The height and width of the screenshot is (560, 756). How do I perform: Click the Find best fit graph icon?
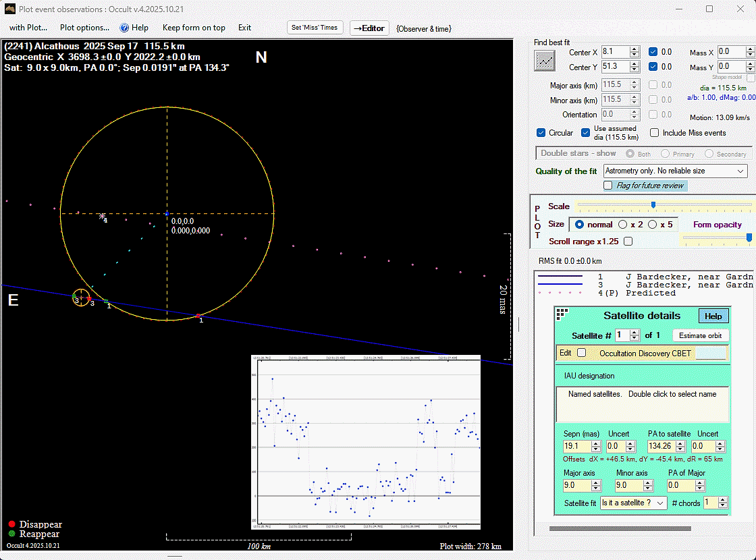coord(544,61)
